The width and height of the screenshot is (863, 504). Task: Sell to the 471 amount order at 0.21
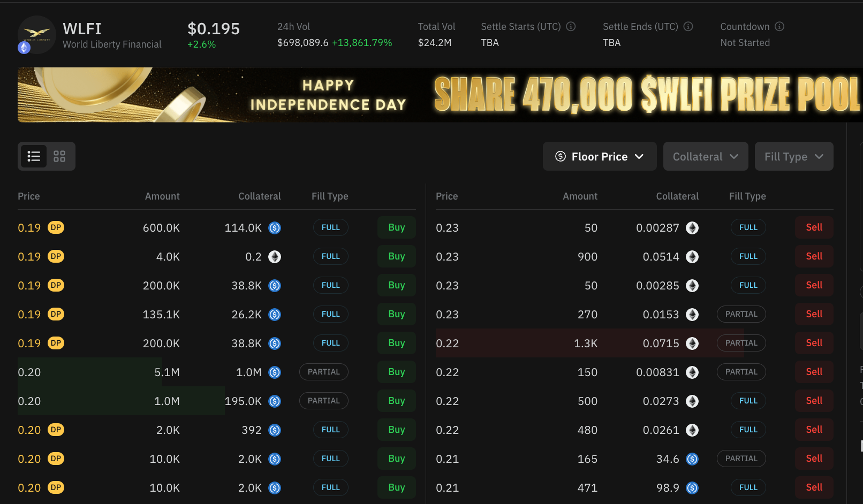point(814,487)
